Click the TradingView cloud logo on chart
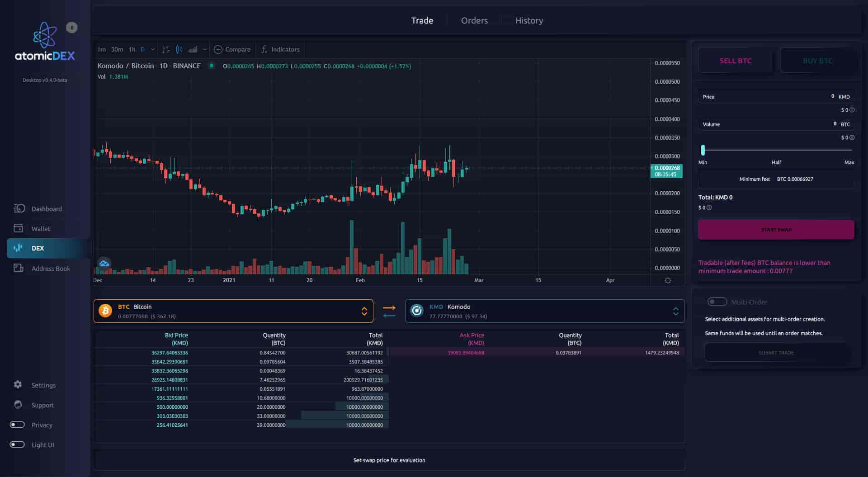Screen dimensions: 868x477 [104, 264]
